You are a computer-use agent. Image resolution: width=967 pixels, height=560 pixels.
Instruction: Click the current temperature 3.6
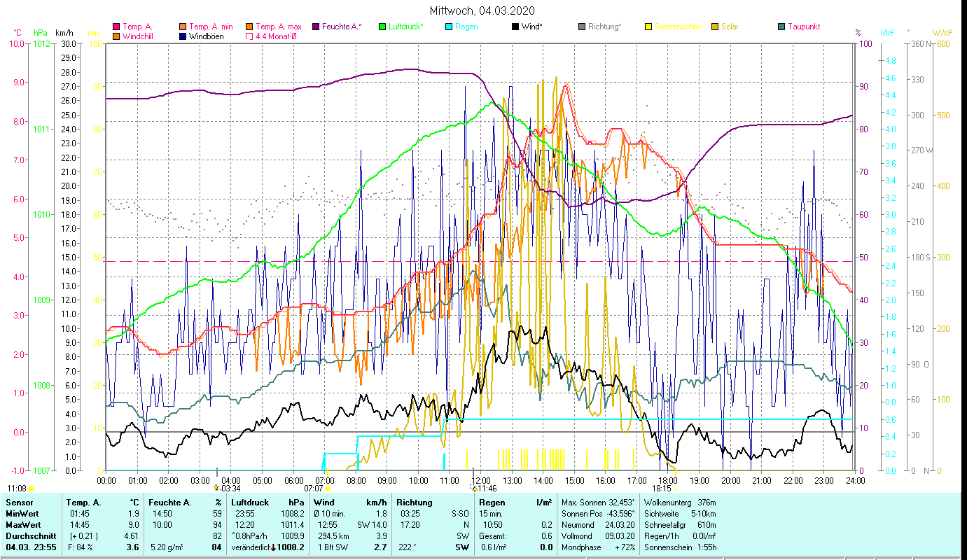(133, 547)
